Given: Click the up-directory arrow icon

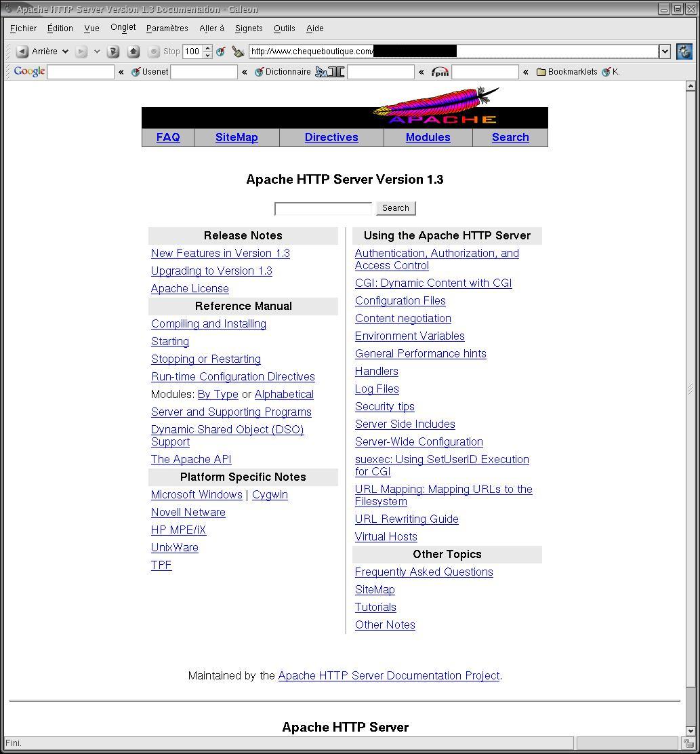Looking at the screenshot, I should pos(133,51).
